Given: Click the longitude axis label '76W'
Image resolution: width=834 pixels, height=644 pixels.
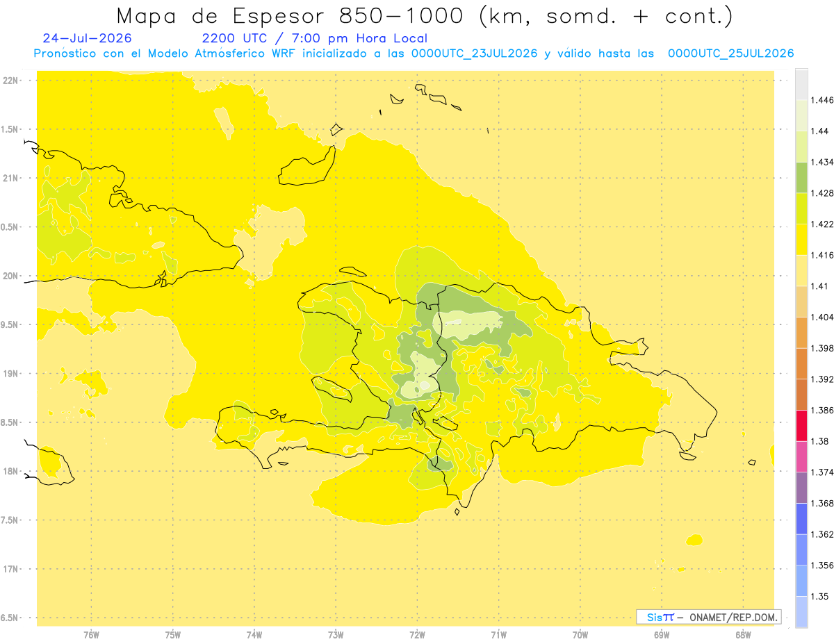Looking at the screenshot, I should click(91, 635).
